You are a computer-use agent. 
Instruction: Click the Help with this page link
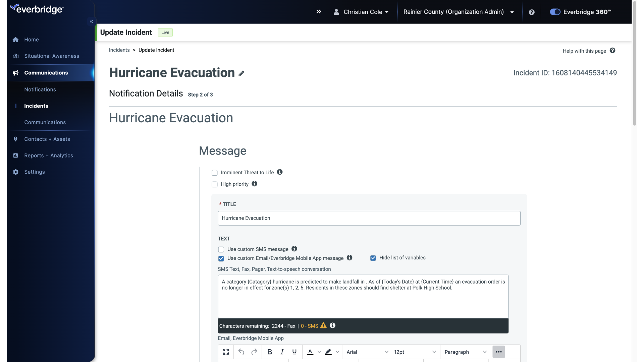point(584,51)
